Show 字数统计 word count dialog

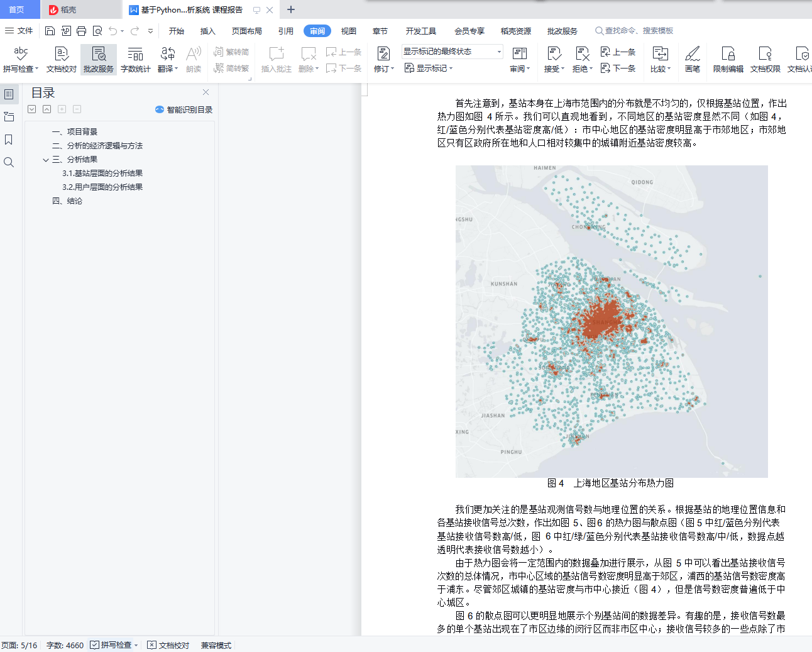[x=136, y=60]
